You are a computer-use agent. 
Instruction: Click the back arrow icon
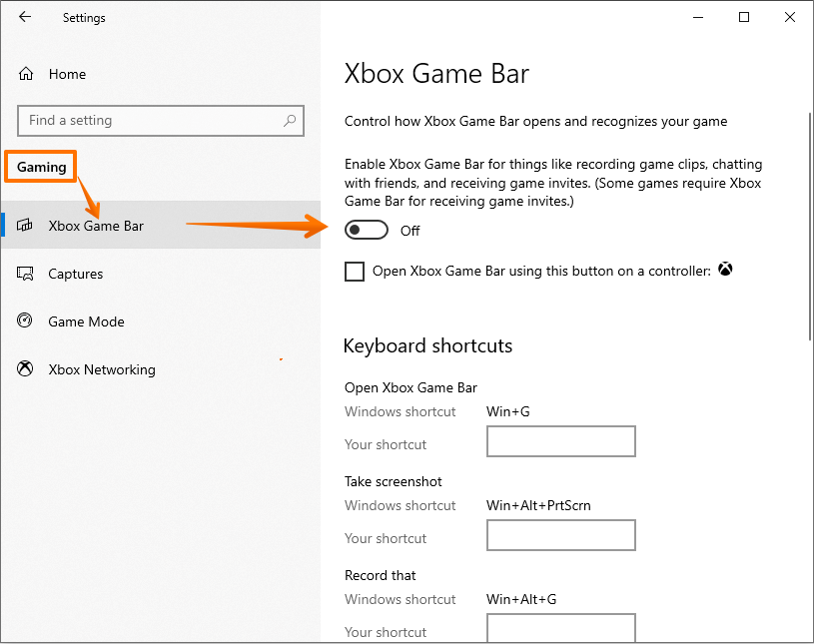(25, 17)
